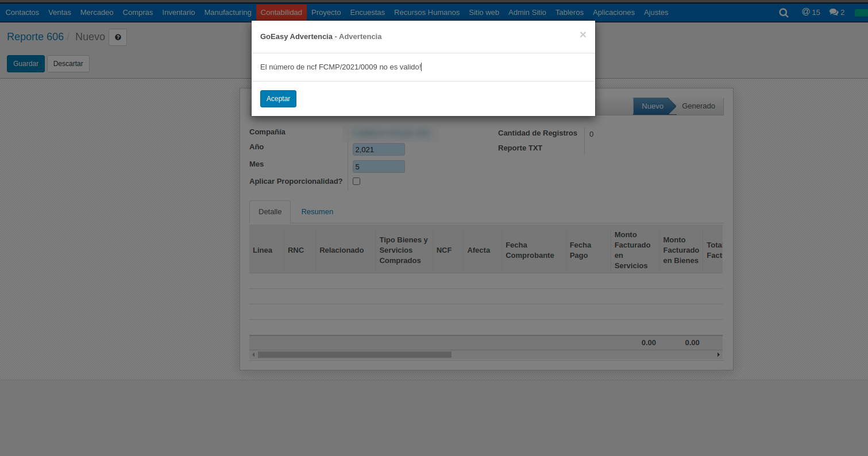This screenshot has width=868, height=456.
Task: Click the Año input field
Action: [x=379, y=149]
